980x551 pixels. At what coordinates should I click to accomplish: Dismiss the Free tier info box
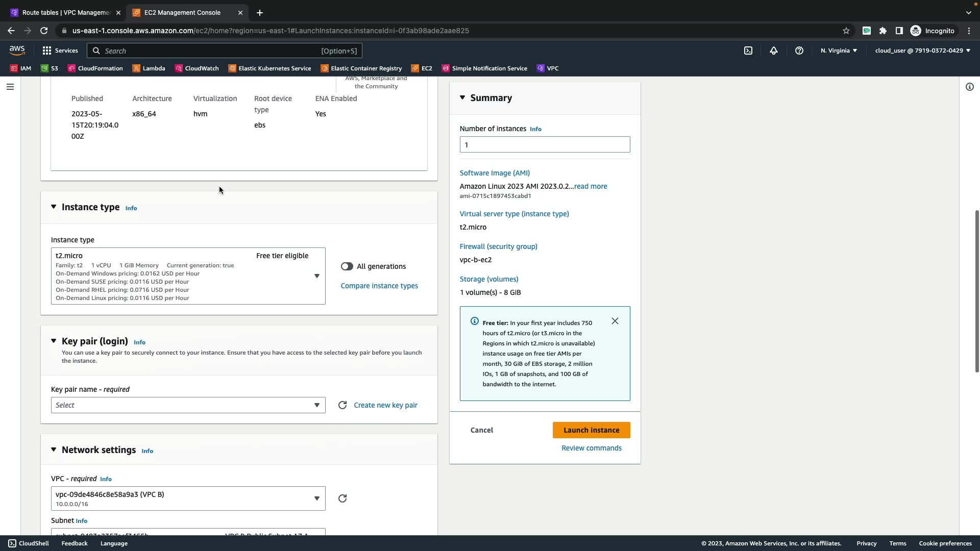[x=615, y=321]
